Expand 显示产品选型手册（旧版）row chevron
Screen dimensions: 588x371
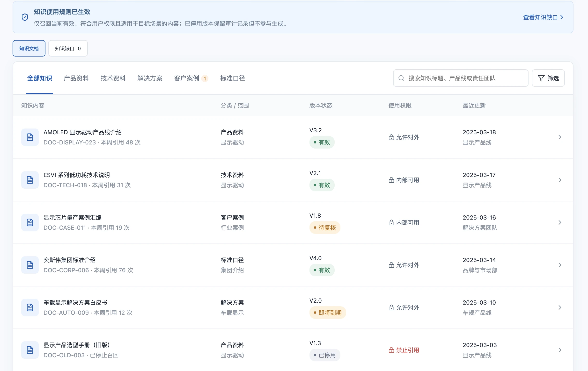pyautogui.click(x=560, y=350)
